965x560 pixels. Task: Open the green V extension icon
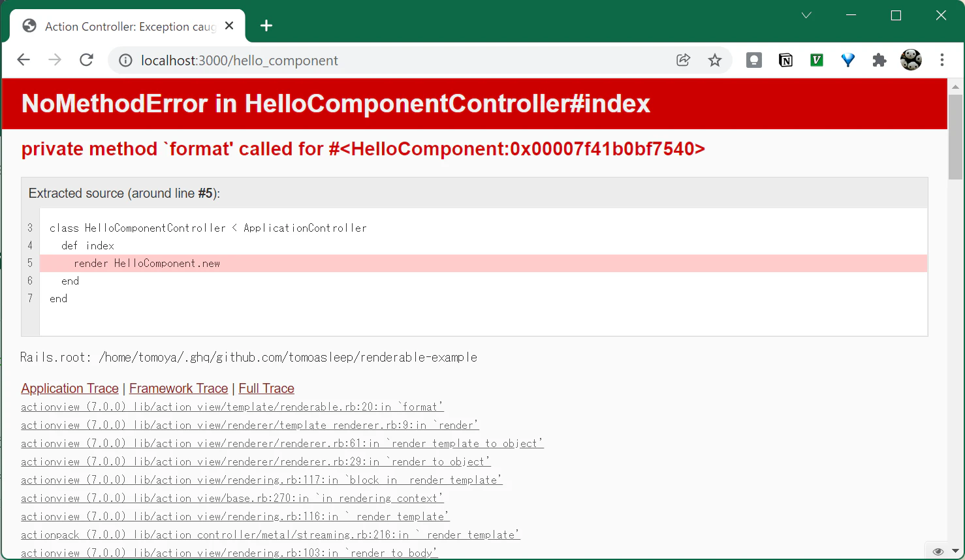tap(817, 60)
